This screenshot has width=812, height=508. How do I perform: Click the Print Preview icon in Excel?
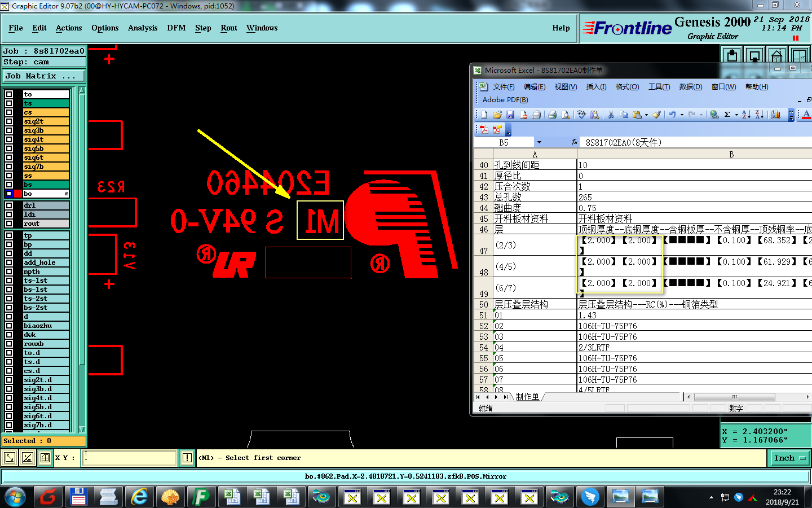click(566, 115)
